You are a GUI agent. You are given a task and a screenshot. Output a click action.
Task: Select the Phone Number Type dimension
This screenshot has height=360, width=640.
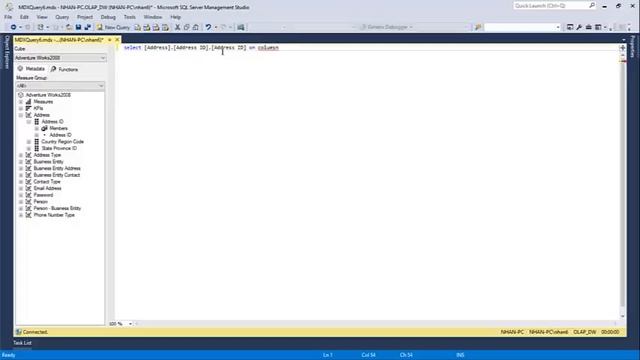54,215
